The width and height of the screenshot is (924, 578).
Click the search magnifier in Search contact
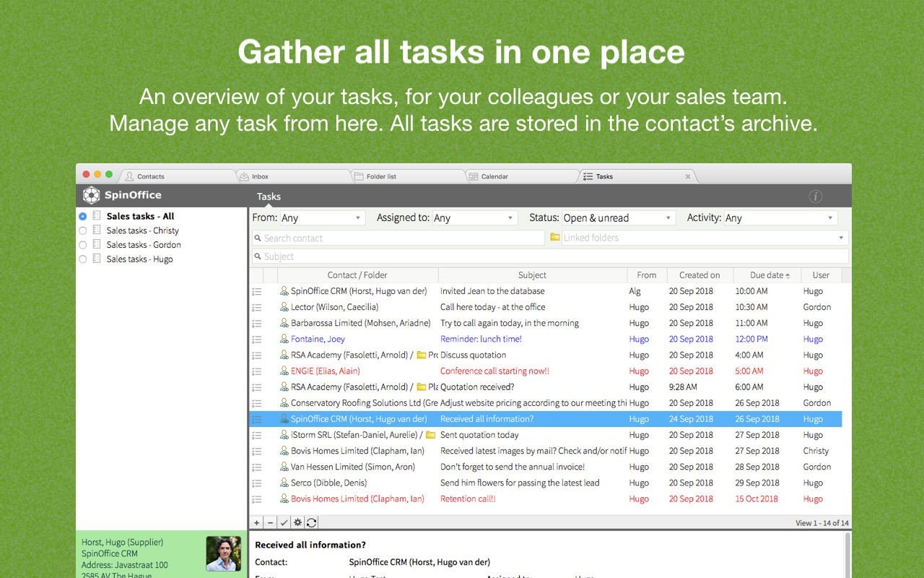coord(258,238)
